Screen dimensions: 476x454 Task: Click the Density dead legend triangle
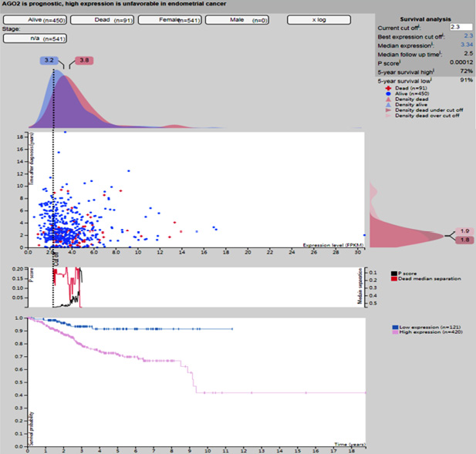pos(388,99)
